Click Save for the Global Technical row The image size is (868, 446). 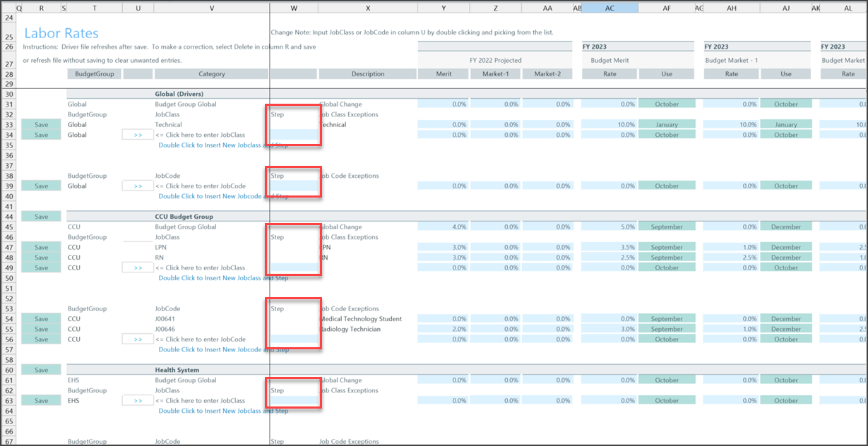pyautogui.click(x=42, y=124)
